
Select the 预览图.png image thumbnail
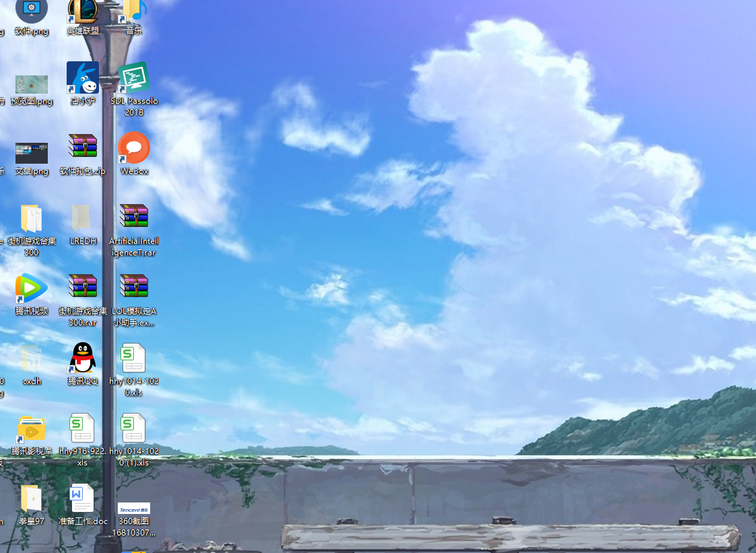(x=32, y=84)
